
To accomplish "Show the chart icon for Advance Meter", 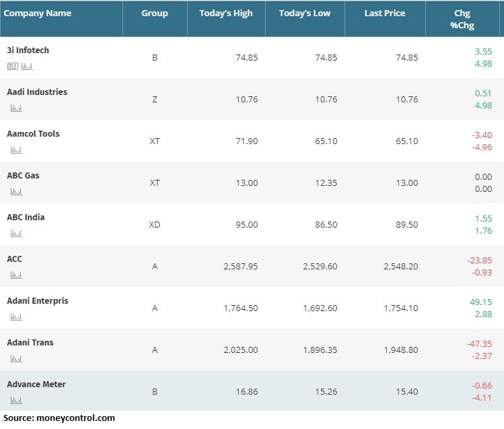I will pyautogui.click(x=15, y=400).
